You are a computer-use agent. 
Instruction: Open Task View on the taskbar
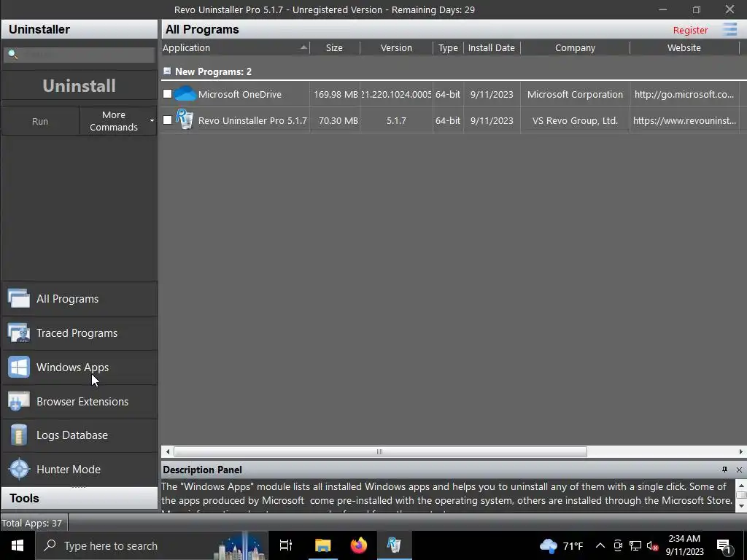click(286, 545)
